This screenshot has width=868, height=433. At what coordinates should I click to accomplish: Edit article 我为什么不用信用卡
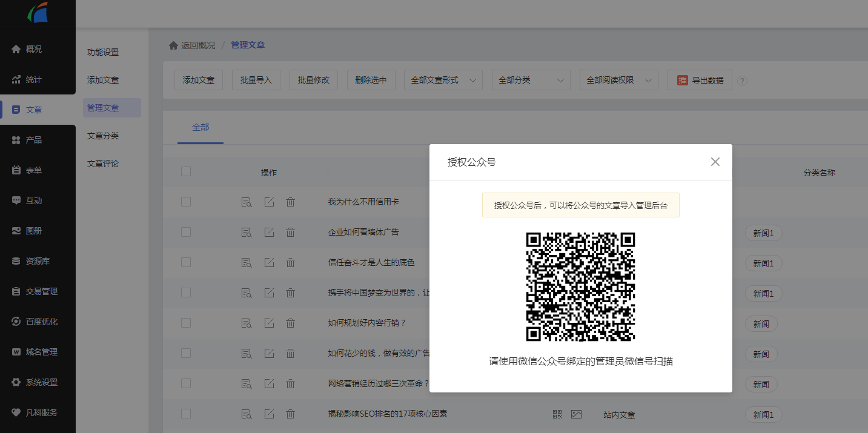270,202
